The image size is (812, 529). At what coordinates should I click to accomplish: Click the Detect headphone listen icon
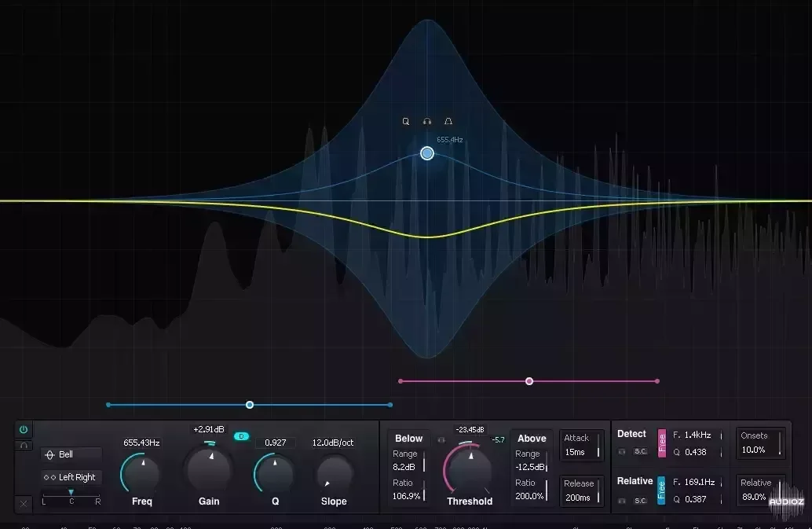[622, 451]
